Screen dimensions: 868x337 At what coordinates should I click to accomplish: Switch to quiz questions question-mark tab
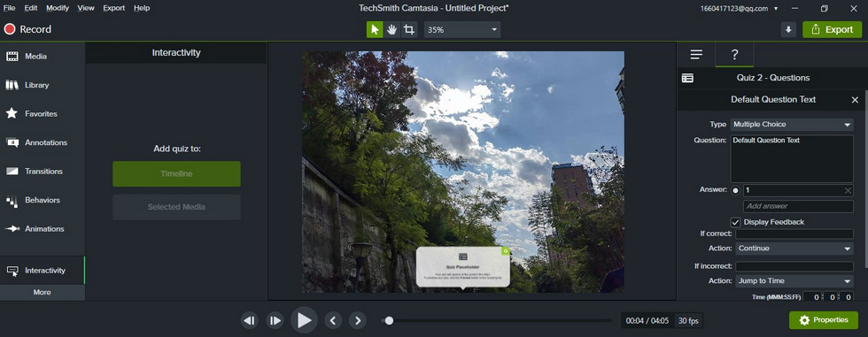734,54
